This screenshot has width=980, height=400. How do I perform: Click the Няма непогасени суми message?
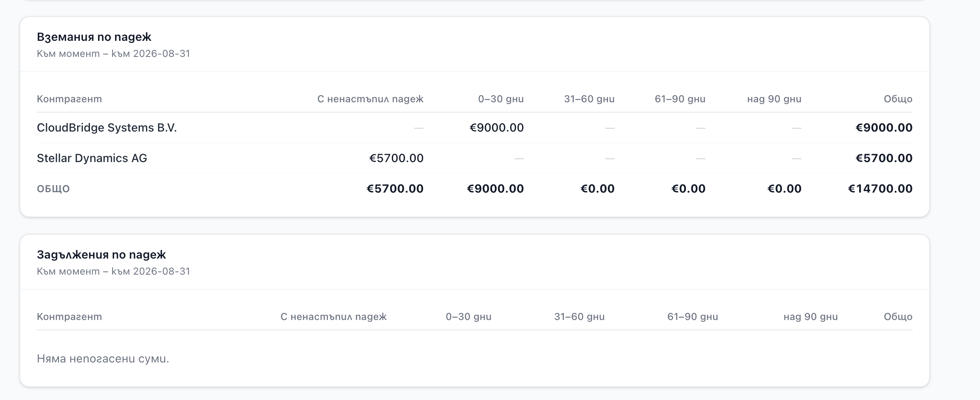point(103,359)
